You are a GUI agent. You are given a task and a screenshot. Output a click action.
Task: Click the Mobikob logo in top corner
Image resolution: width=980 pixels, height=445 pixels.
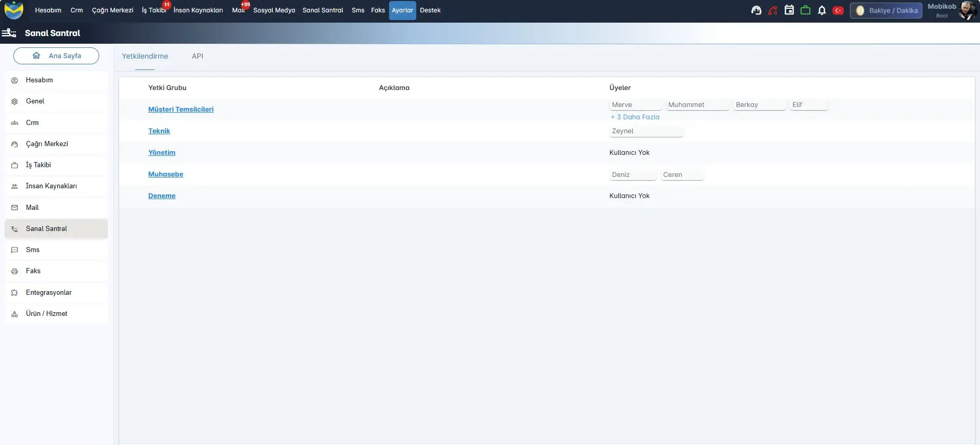point(14,10)
